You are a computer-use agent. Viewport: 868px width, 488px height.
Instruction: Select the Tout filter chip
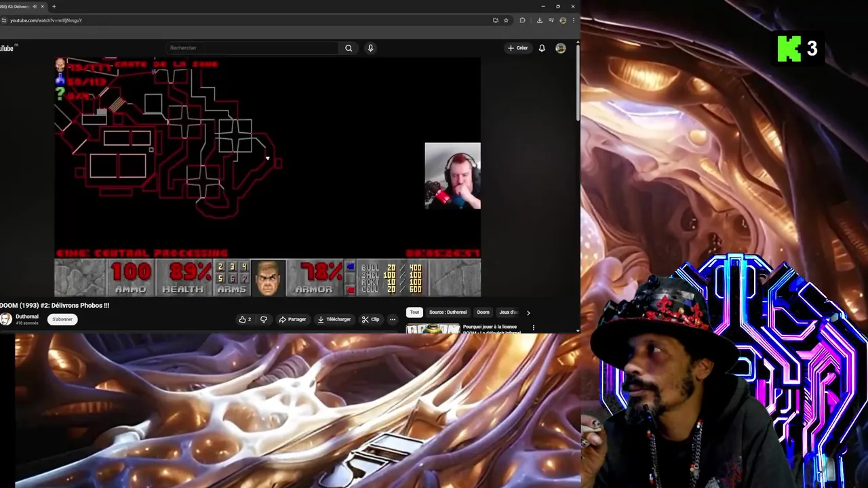click(414, 312)
